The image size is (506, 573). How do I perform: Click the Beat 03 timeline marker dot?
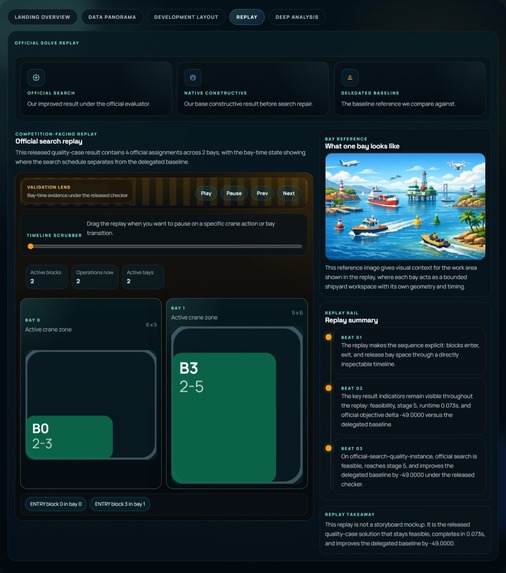point(328,448)
